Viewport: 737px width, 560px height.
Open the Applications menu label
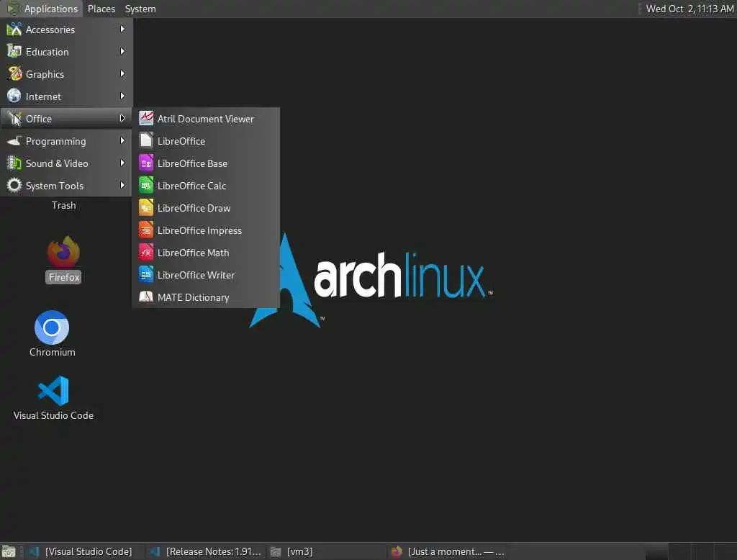tap(51, 9)
